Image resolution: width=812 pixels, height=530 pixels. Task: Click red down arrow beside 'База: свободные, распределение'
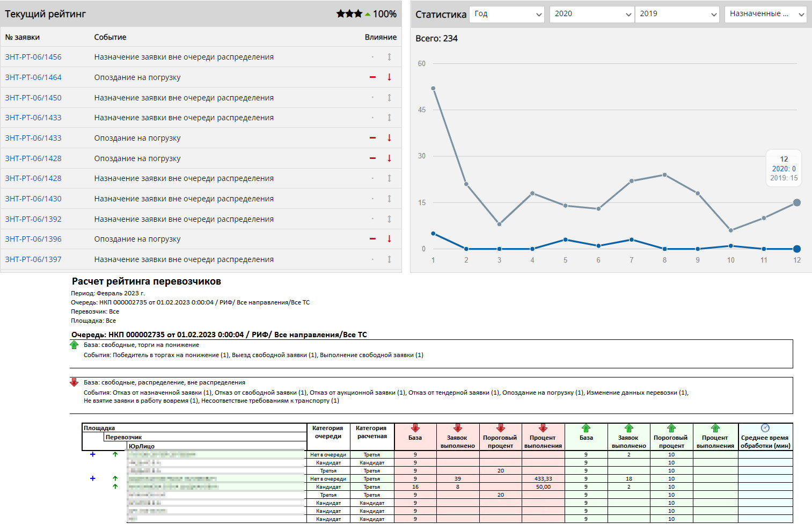coord(74,382)
